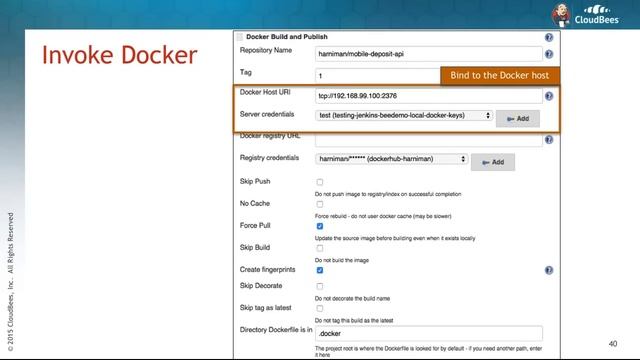Click the 'Docker Build and Publish' heading

click(x=287, y=37)
